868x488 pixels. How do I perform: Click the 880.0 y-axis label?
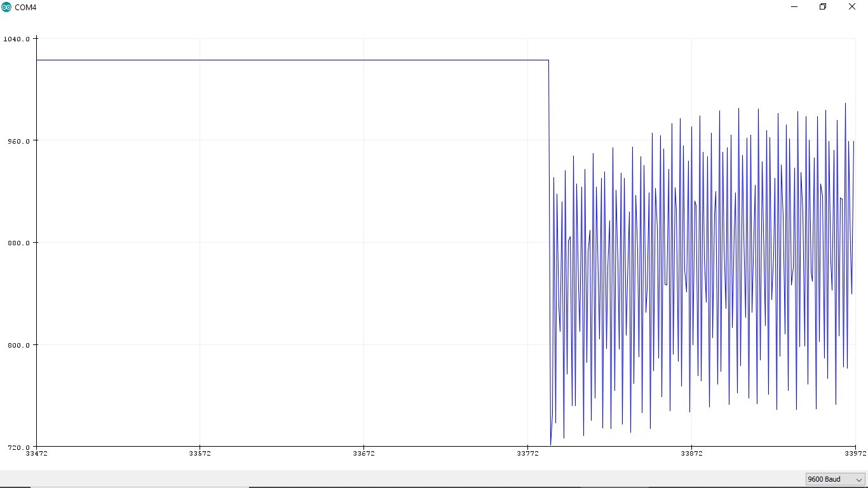point(18,243)
